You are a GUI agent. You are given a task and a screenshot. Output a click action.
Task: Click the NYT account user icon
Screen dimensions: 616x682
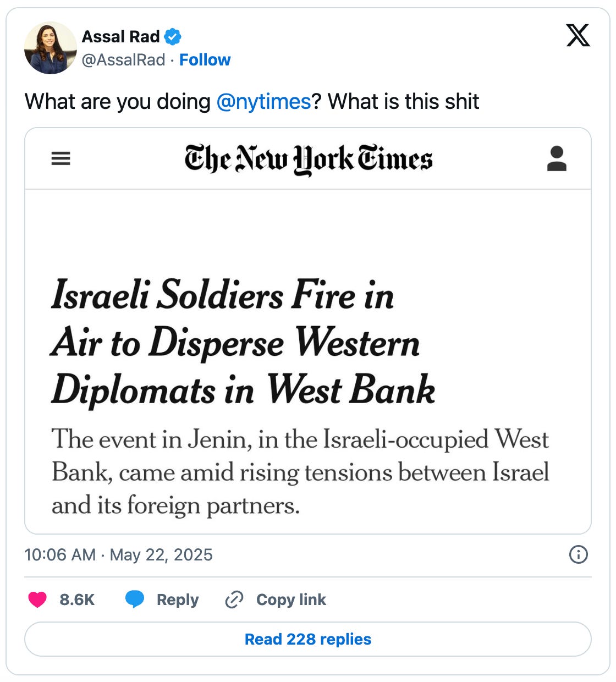point(557,158)
